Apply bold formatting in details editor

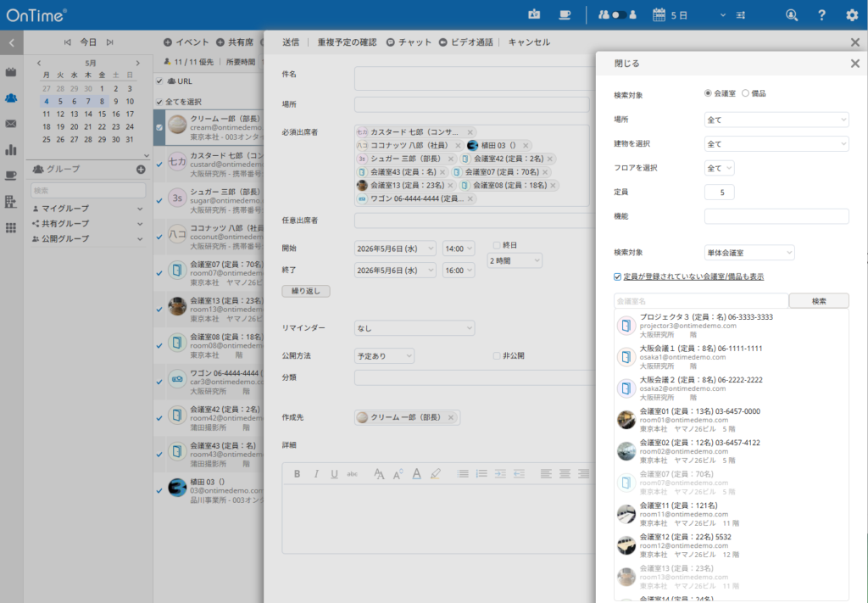click(298, 473)
